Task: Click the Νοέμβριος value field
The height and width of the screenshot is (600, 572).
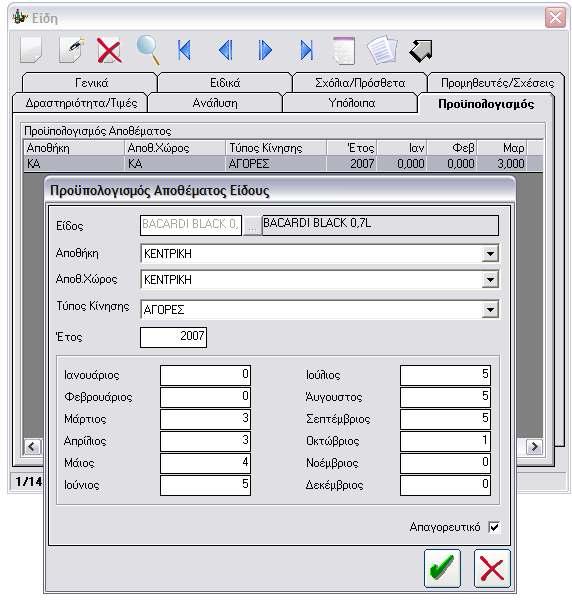Action: [445, 463]
